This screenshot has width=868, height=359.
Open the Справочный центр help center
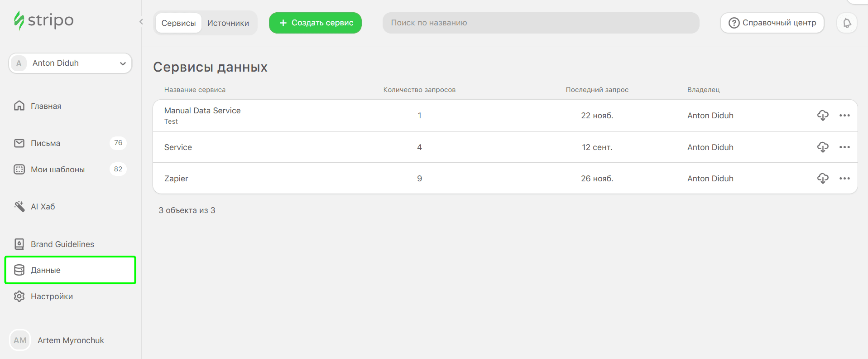(772, 23)
